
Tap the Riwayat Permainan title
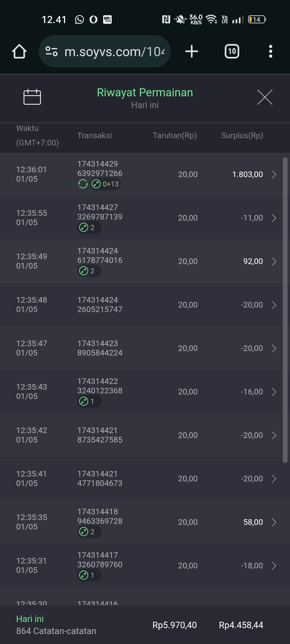(x=145, y=93)
